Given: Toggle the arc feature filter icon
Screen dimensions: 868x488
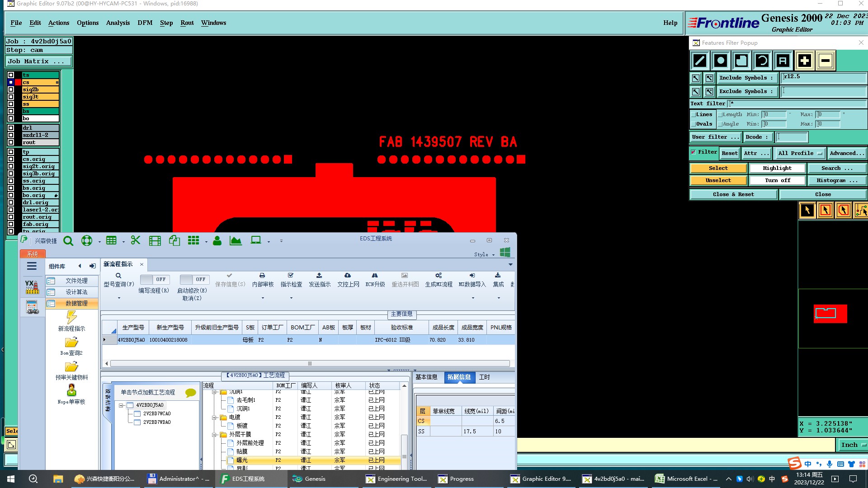Looking at the screenshot, I should coord(762,61).
